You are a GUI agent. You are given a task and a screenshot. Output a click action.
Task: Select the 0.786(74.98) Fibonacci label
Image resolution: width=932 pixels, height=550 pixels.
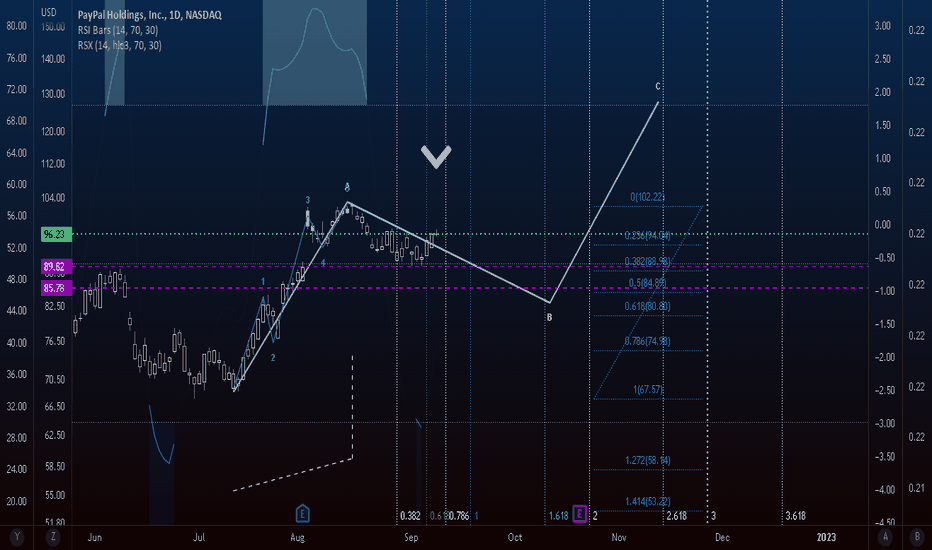647,341
